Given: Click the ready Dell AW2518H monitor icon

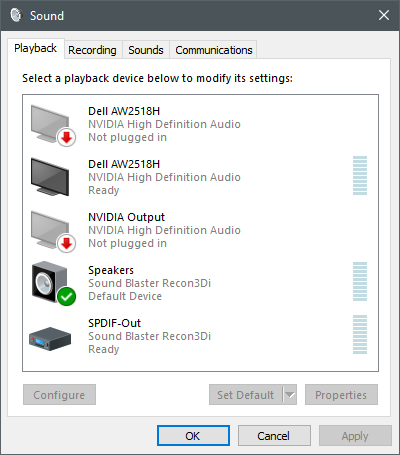Looking at the screenshot, I should [x=50, y=177].
